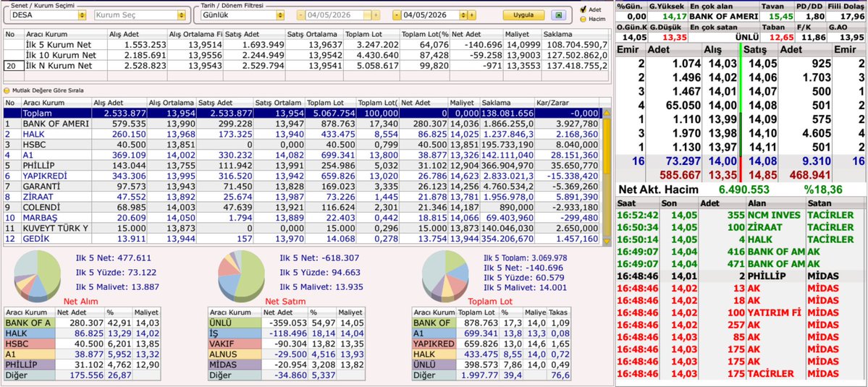Click the 16:52:42 NCM INVES trade row
This screenshot has height=387, width=868.
[741, 215]
